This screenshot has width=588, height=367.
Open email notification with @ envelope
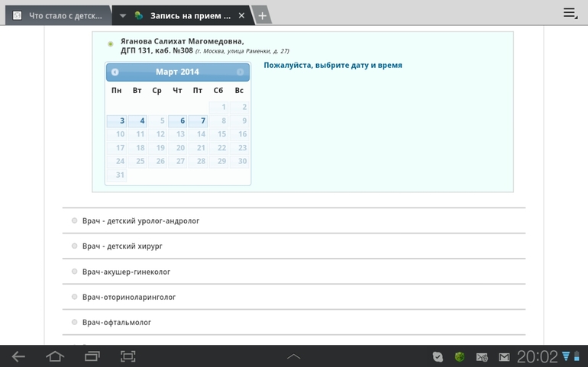482,357
